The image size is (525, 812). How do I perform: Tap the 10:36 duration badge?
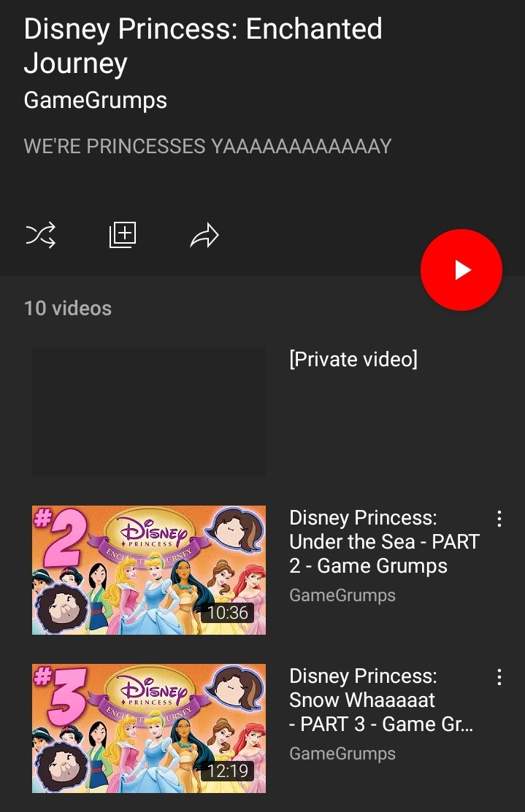pos(228,613)
